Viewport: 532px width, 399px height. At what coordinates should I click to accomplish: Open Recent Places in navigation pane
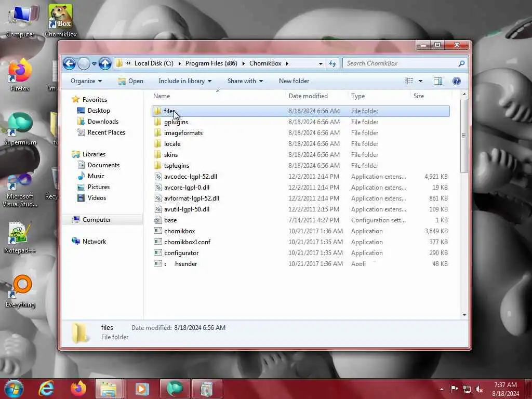click(101, 132)
